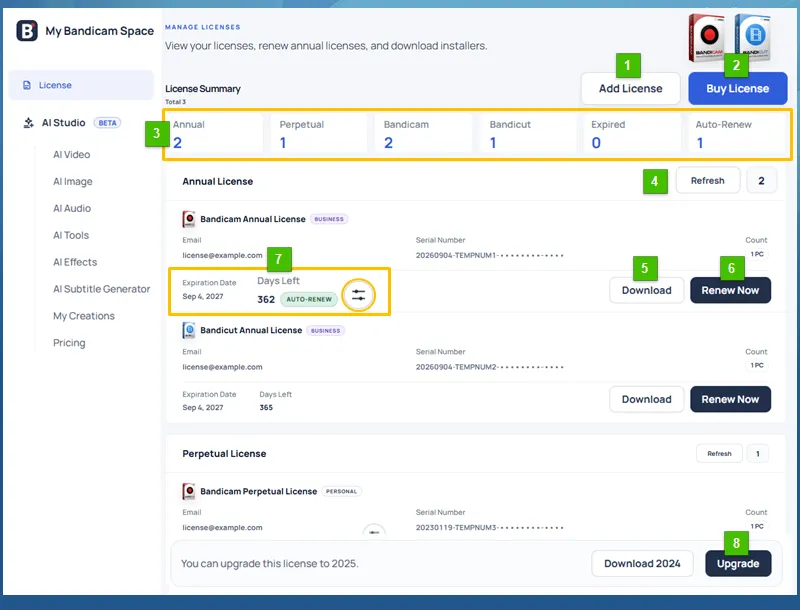Click the upgrade to 2025 notice text
This screenshot has width=800, height=610.
(270, 564)
